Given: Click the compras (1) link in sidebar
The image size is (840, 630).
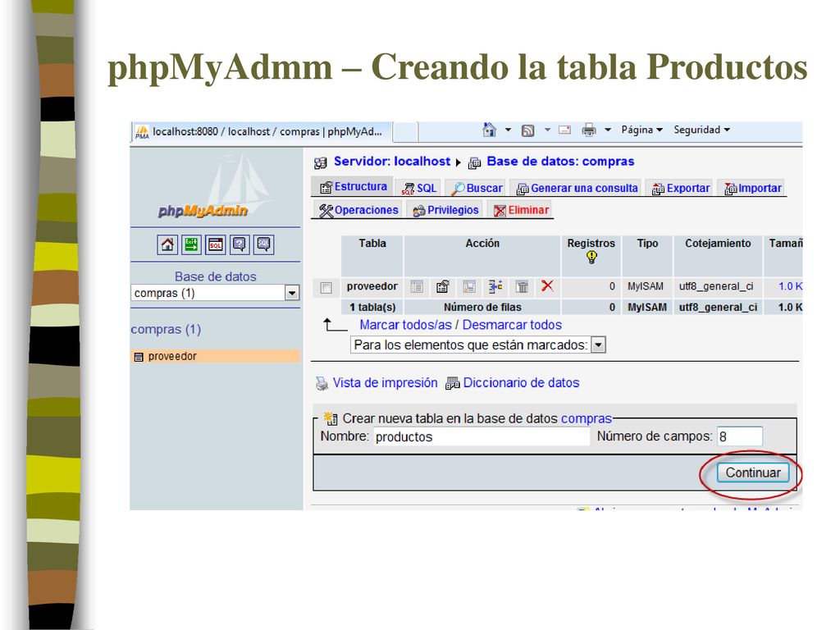Looking at the screenshot, I should coord(166,329).
